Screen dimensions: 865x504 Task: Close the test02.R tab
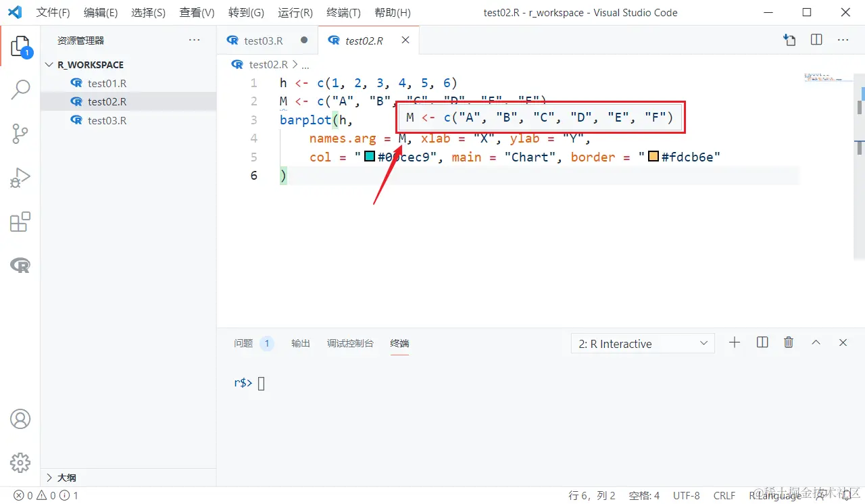(x=405, y=41)
